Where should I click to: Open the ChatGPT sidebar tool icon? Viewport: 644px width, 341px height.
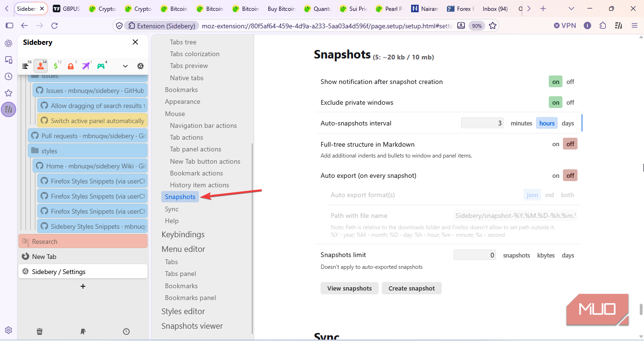coord(8,43)
